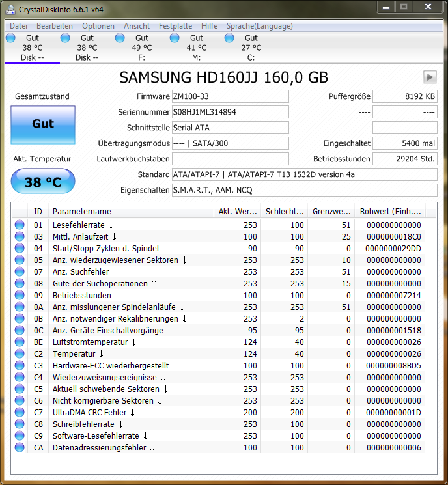448x485 pixels.
Task: Click the Grenzwe... column header
Action: click(x=331, y=212)
